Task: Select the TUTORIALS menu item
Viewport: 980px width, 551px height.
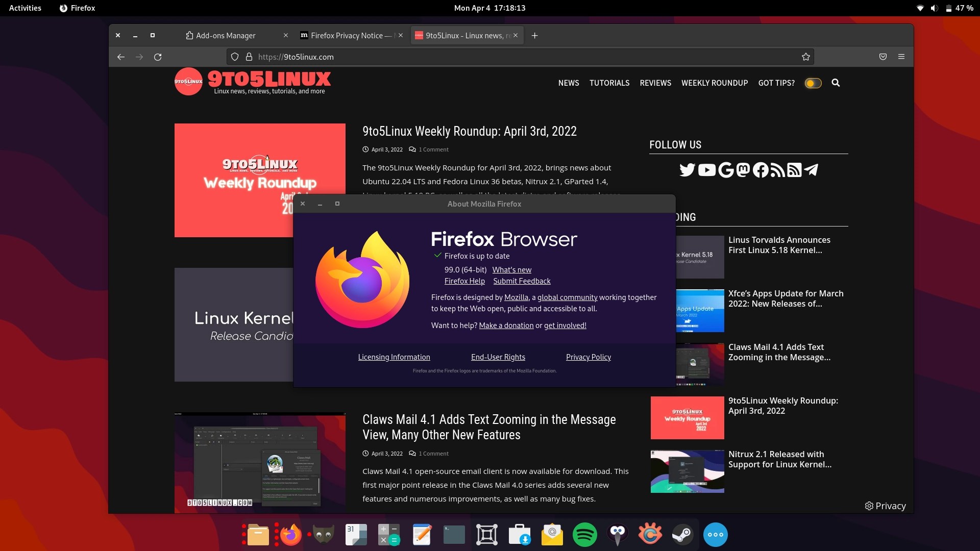Action: click(609, 83)
